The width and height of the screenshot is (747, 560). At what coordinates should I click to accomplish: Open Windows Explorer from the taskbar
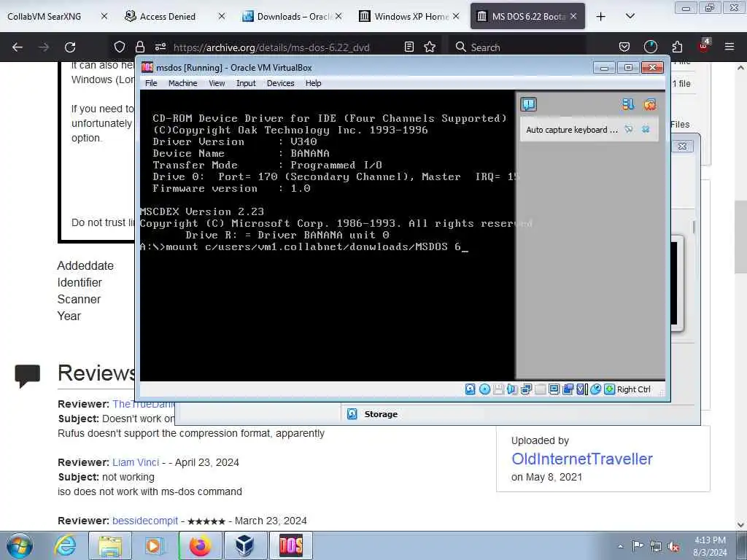[x=111, y=545]
